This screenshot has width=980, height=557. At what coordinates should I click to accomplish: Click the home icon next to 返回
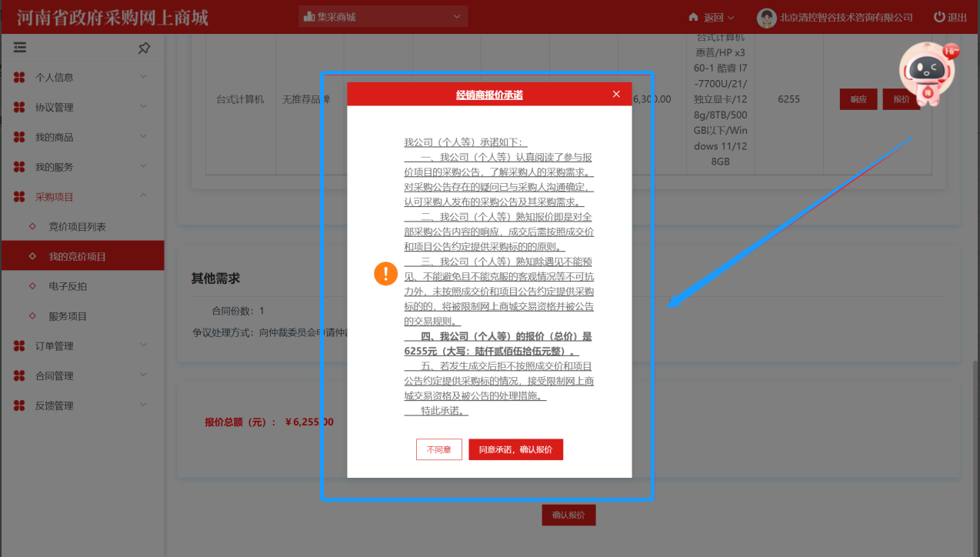[693, 17]
